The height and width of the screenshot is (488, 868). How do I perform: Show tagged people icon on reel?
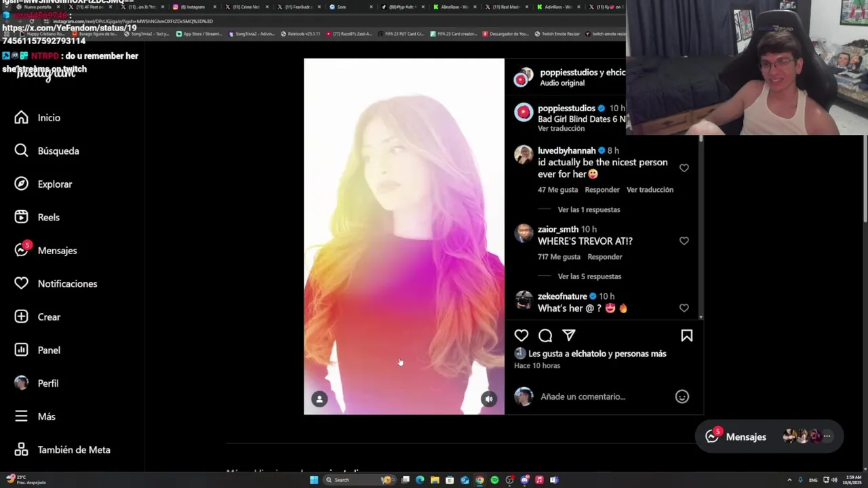coord(319,399)
